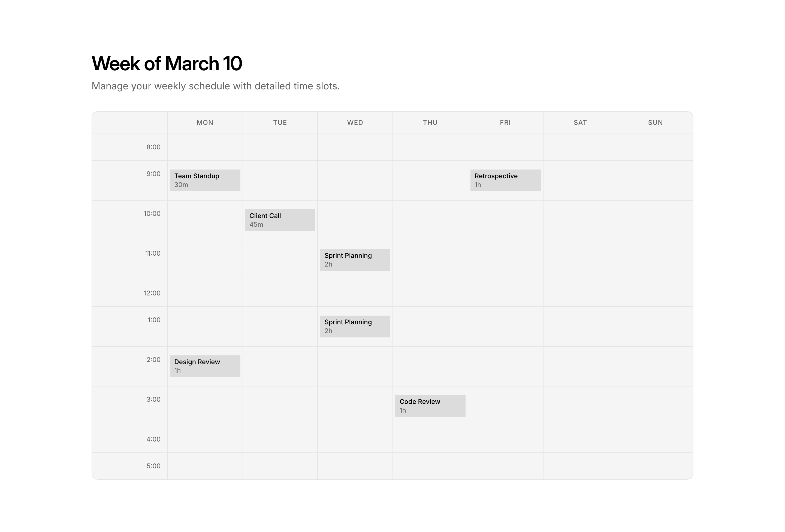The image size is (785, 532).
Task: Select the SUN column header
Action: click(x=655, y=123)
